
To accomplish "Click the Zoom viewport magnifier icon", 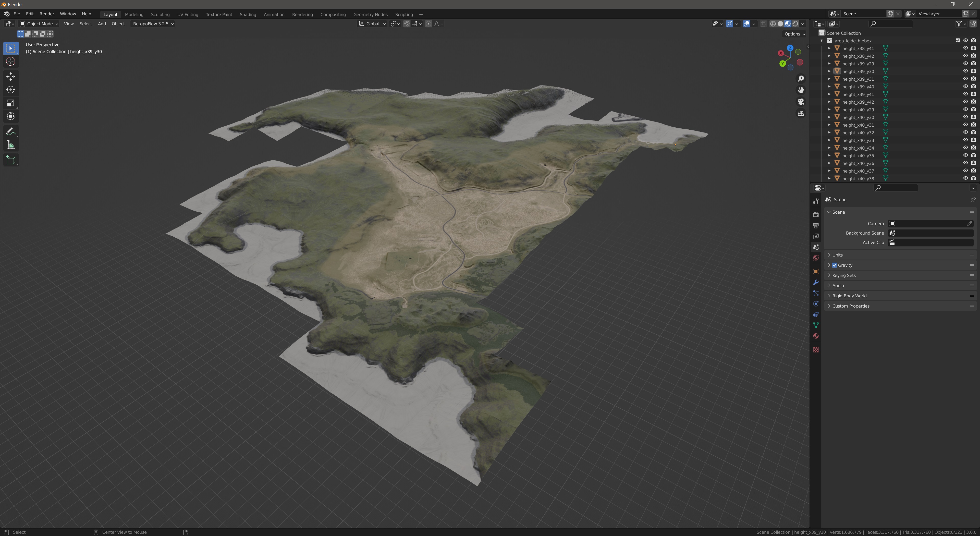I will tap(801, 78).
